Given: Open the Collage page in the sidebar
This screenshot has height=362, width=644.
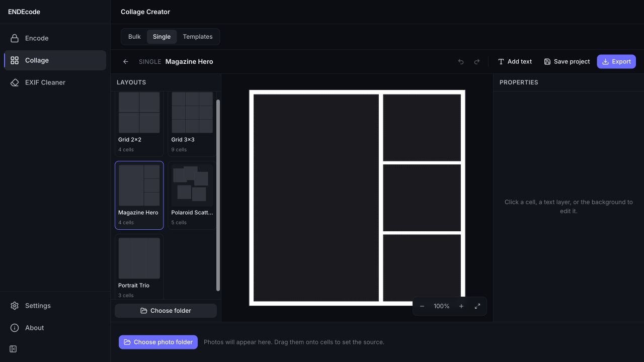Looking at the screenshot, I should pyautogui.click(x=55, y=60).
